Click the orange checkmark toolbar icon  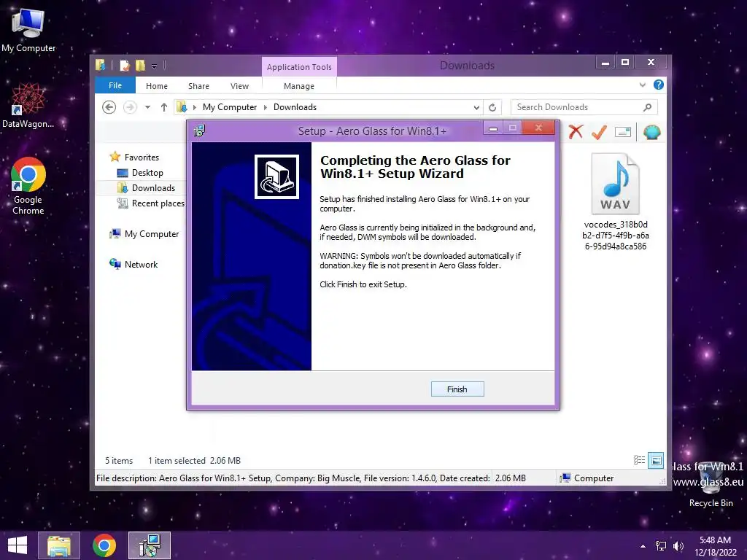click(x=599, y=132)
